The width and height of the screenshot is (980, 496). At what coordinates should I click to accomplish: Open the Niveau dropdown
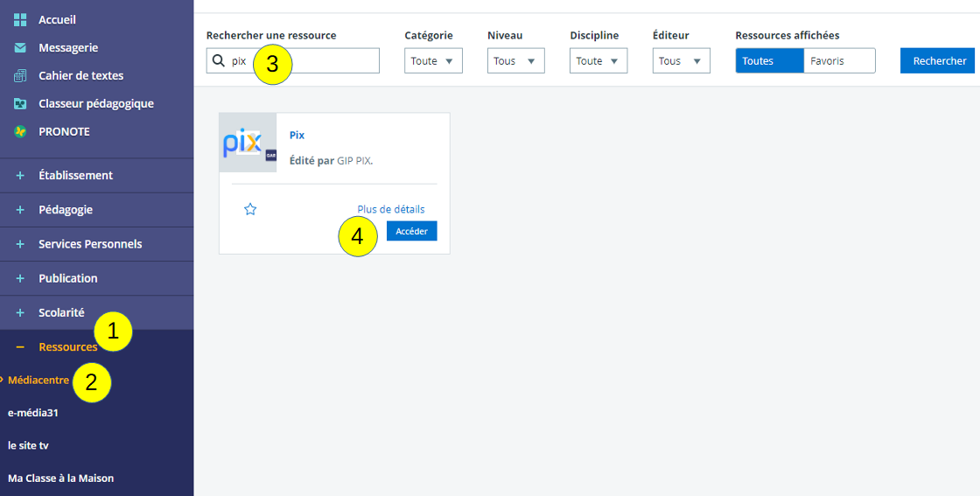(515, 61)
